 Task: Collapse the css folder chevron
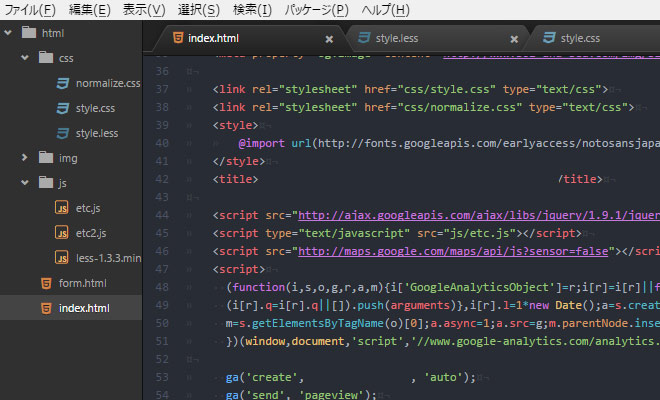(25, 57)
